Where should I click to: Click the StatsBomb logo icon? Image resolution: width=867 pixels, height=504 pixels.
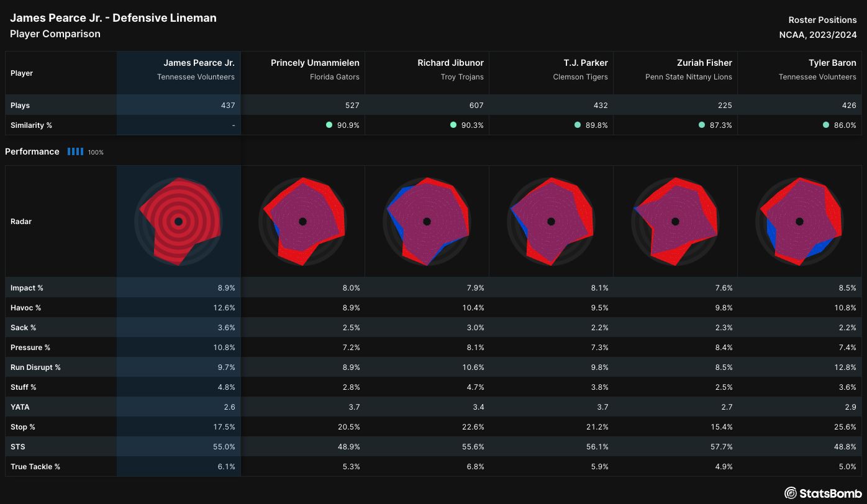pyautogui.click(x=791, y=493)
